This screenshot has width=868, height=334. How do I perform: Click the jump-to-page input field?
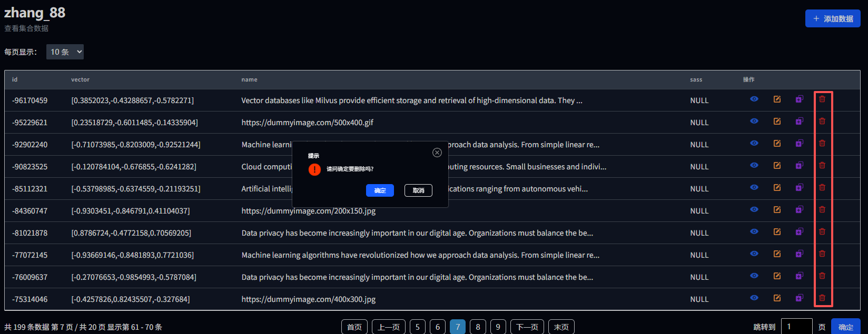pyautogui.click(x=796, y=327)
